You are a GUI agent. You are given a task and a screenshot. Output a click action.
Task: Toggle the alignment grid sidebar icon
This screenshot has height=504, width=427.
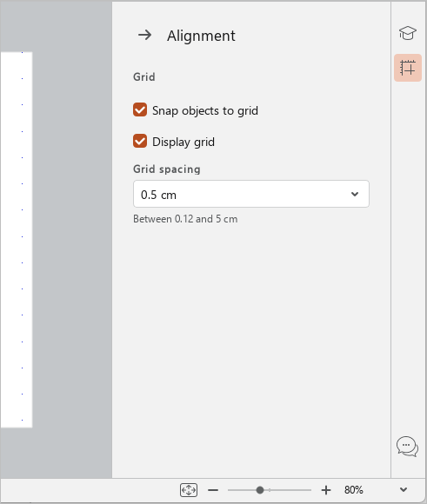(408, 68)
